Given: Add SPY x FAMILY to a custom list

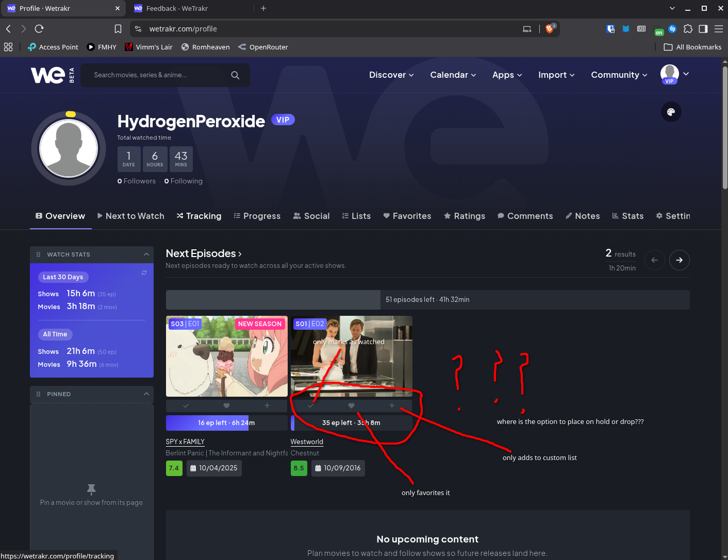Looking at the screenshot, I should tap(267, 406).
